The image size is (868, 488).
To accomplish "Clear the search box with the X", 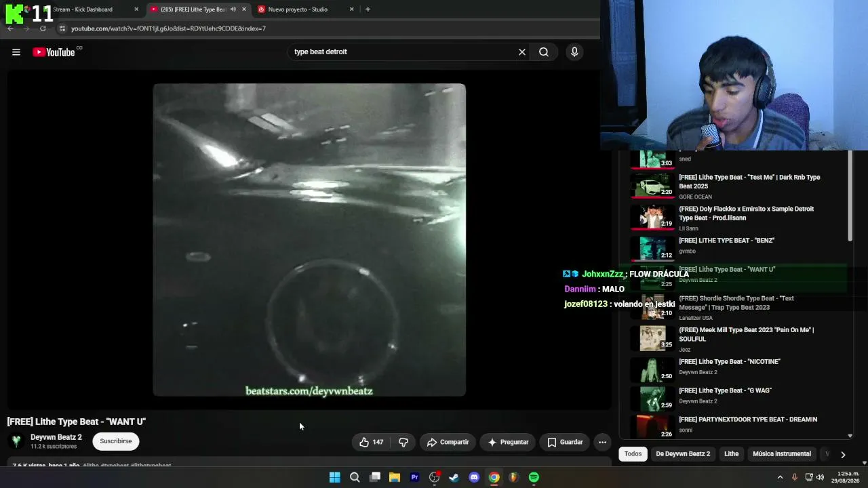I will click(x=522, y=52).
